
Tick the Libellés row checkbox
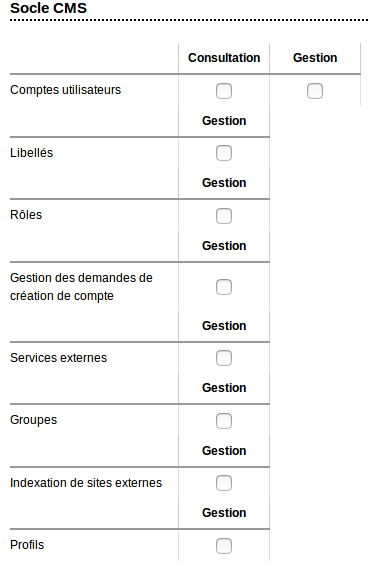[x=224, y=153]
